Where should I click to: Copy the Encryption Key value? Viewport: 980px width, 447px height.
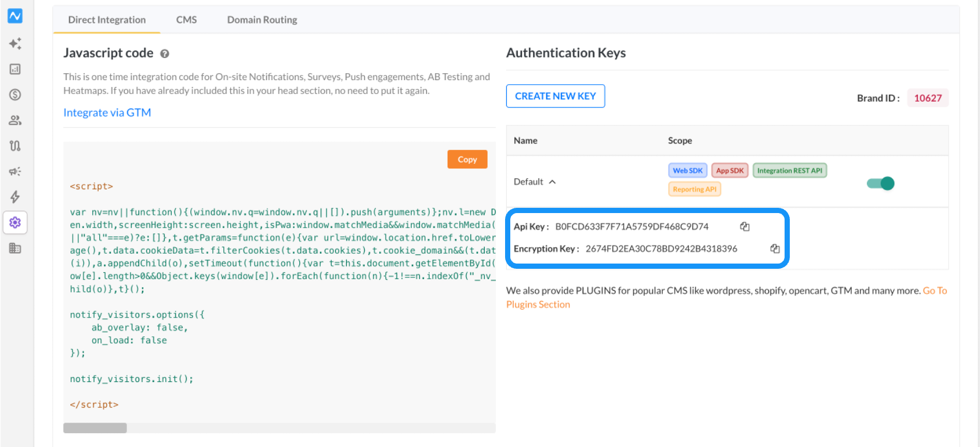(x=775, y=248)
